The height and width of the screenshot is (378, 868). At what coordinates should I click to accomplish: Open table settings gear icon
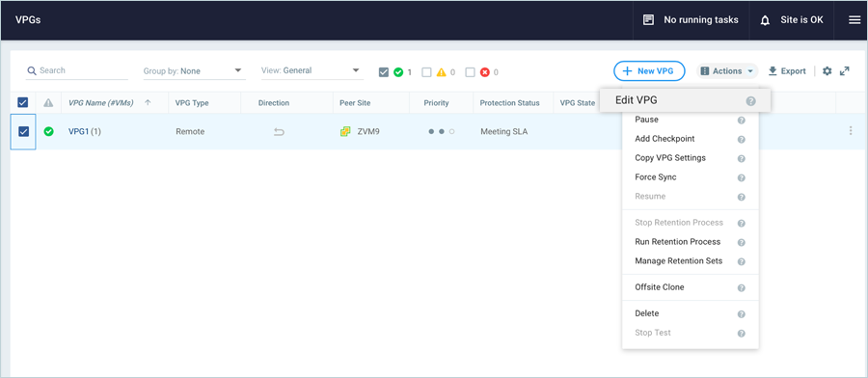[827, 70]
